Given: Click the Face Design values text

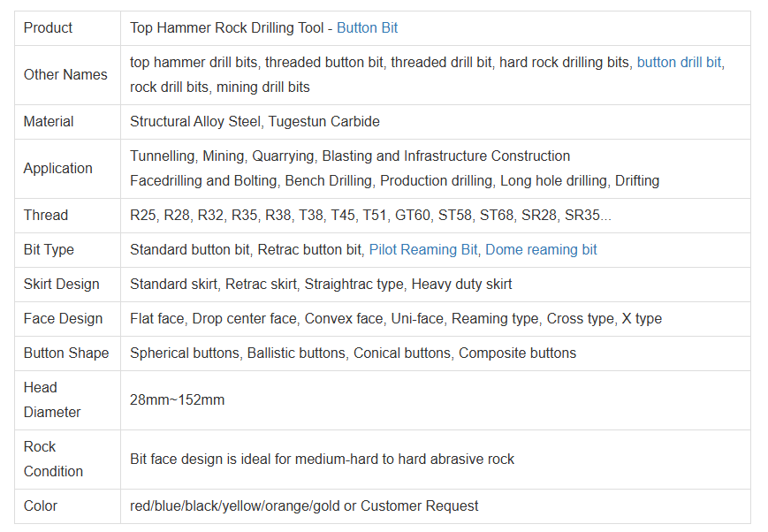Looking at the screenshot, I should tap(396, 319).
